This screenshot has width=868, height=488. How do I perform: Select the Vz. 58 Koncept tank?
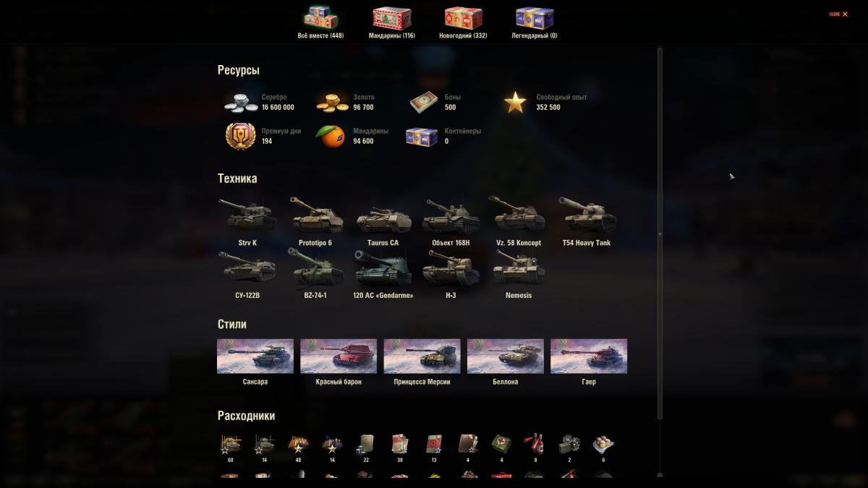pos(518,222)
